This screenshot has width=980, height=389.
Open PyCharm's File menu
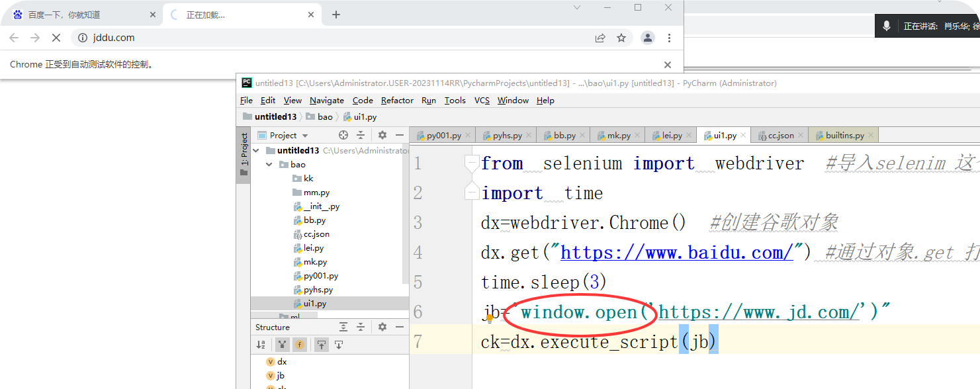click(246, 101)
